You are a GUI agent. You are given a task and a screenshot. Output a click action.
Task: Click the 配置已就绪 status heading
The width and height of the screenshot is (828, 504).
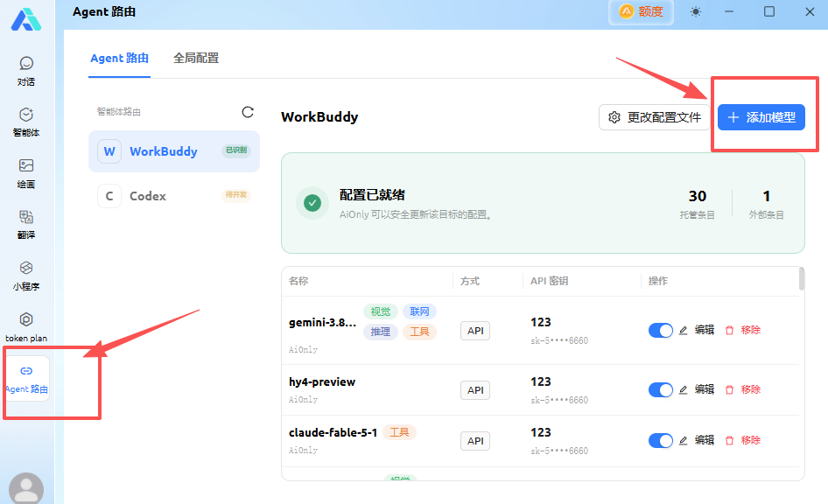click(372, 195)
